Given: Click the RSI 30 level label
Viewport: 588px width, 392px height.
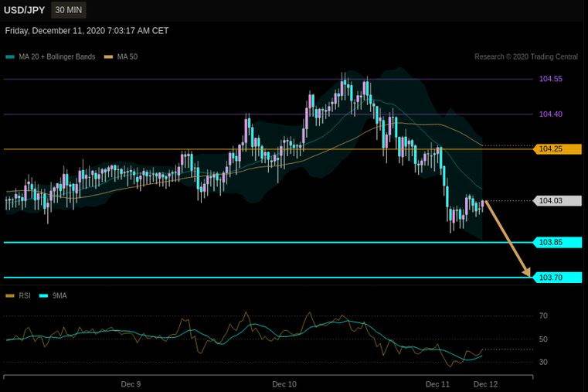Looking at the screenshot, I should tap(543, 362).
